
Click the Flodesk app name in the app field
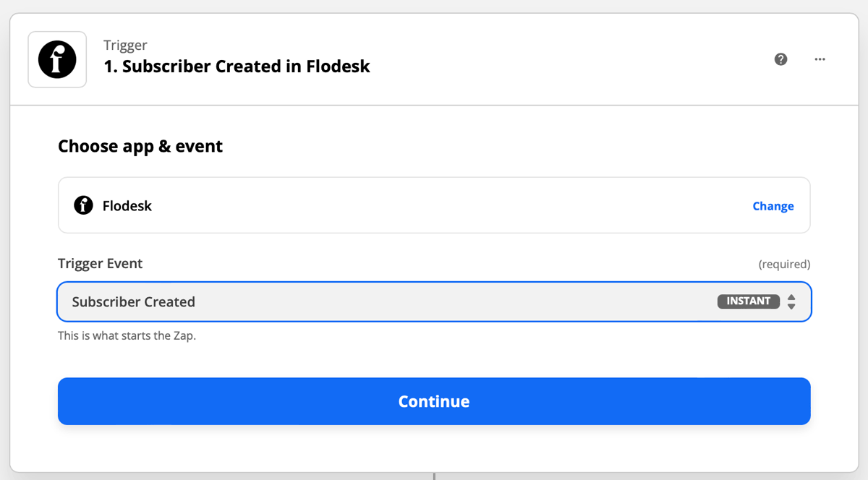tap(127, 206)
